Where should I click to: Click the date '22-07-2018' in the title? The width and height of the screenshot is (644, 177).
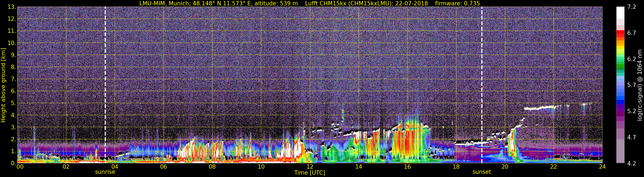[x=411, y=3]
